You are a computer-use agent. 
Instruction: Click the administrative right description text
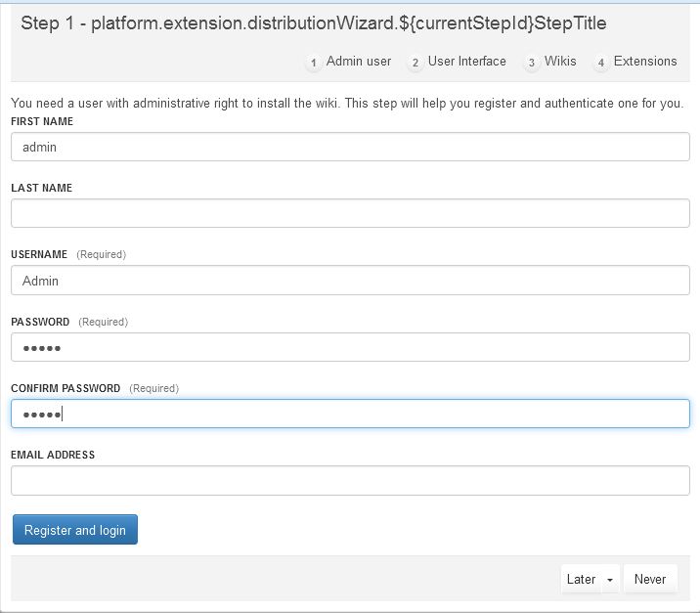(347, 103)
